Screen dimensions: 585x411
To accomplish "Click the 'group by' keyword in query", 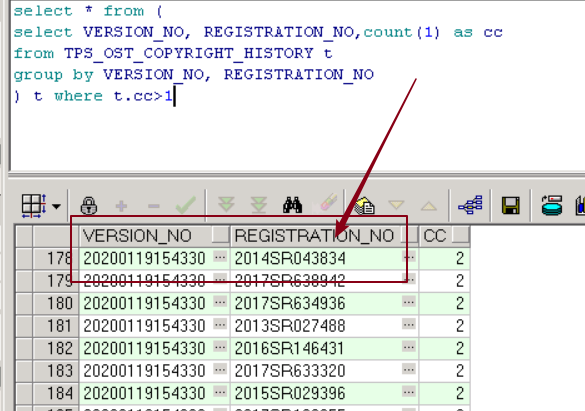I will [x=53, y=75].
